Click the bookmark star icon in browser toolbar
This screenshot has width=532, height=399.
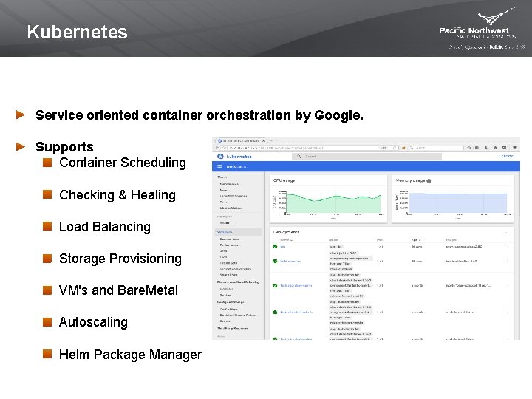(x=469, y=148)
